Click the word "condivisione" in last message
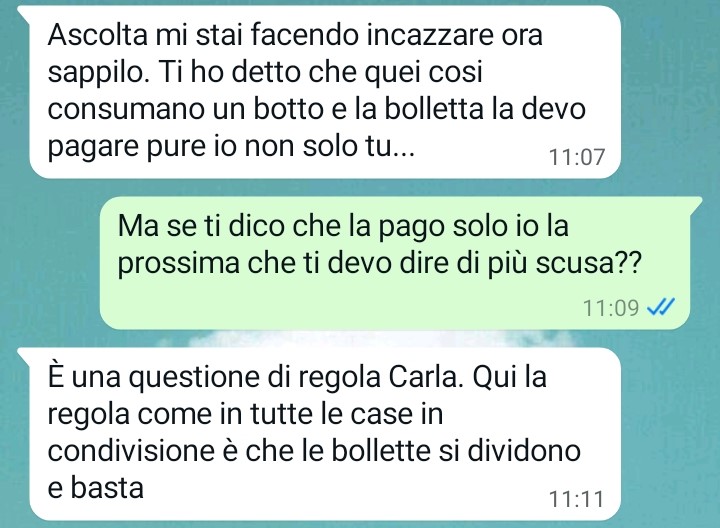 tap(131, 451)
